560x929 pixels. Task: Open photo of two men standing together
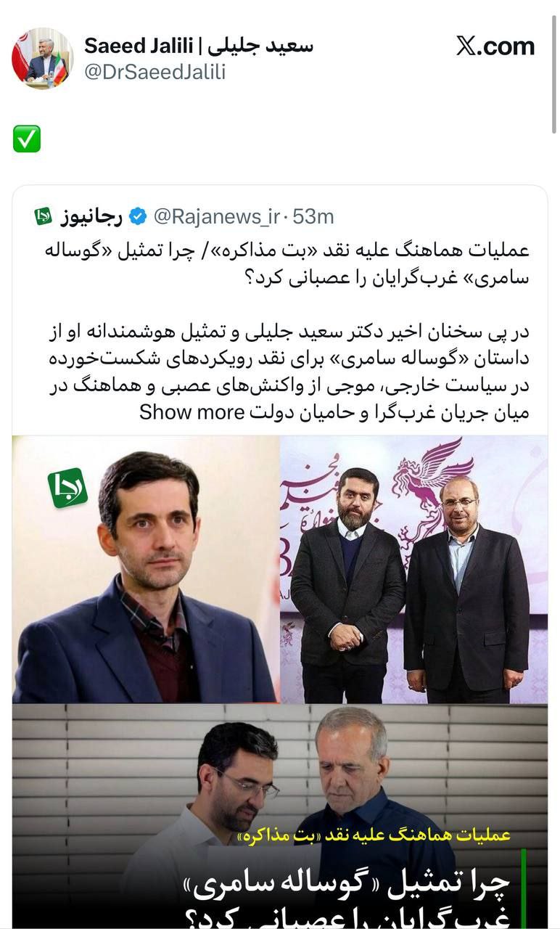tap(414, 569)
